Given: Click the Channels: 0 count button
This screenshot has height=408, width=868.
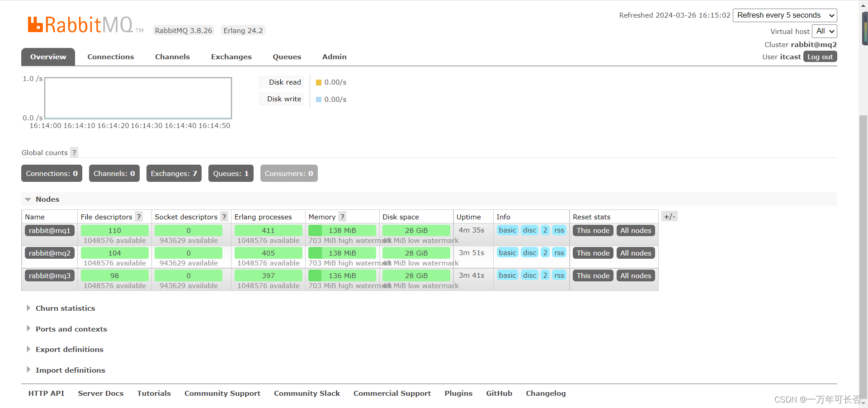Looking at the screenshot, I should 114,173.
